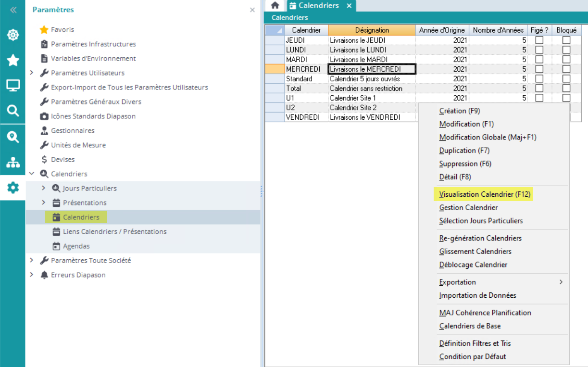The height and width of the screenshot is (367, 588).
Task: Close the Calendriers tab
Action: pos(350,6)
